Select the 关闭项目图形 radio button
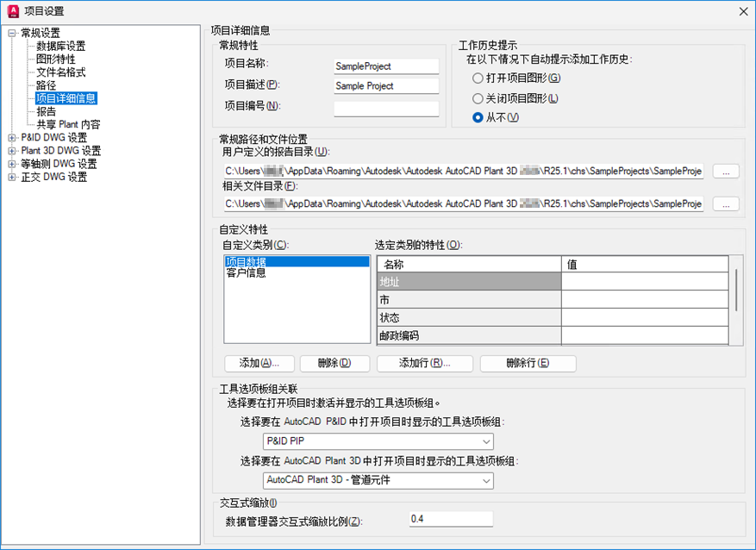Viewport: 756px width, 550px height. point(478,99)
